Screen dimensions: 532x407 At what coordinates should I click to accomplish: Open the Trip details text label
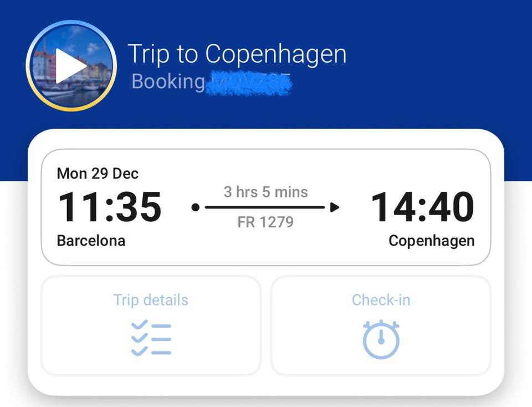pyautogui.click(x=151, y=300)
